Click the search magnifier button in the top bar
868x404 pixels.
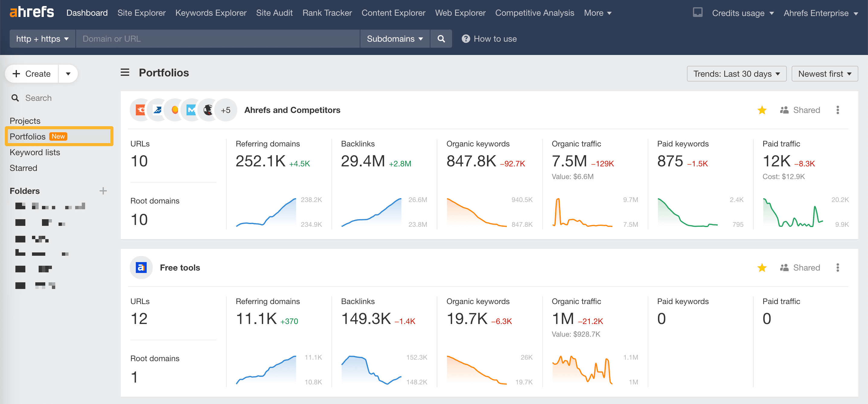441,39
